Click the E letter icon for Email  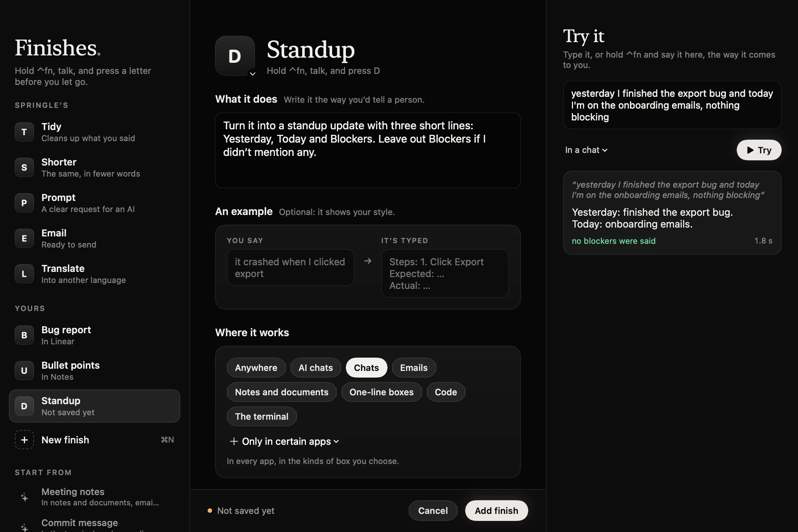coord(24,238)
